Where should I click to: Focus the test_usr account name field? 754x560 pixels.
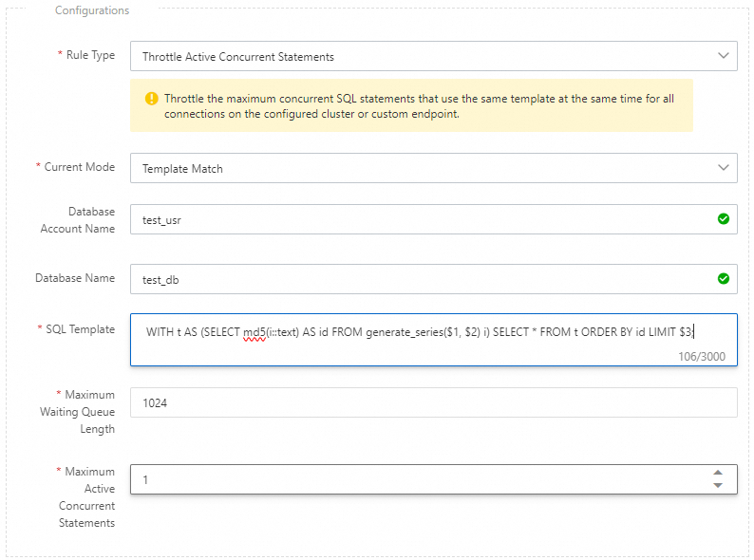(418, 219)
